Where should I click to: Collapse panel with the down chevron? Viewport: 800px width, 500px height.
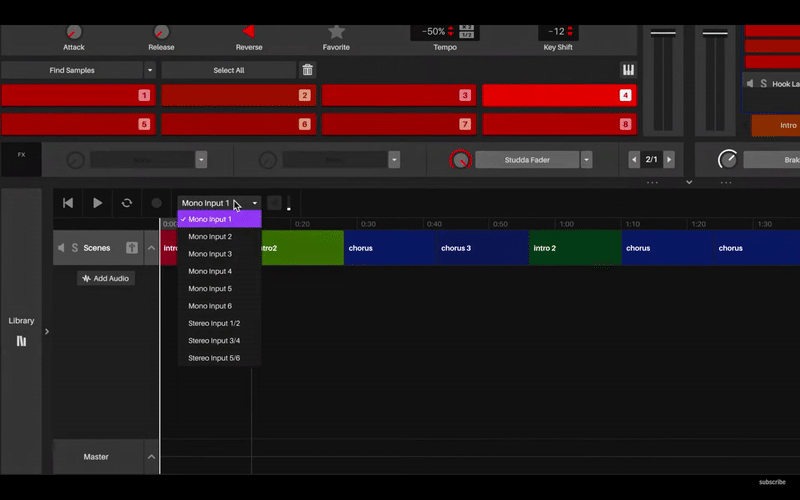tap(689, 182)
